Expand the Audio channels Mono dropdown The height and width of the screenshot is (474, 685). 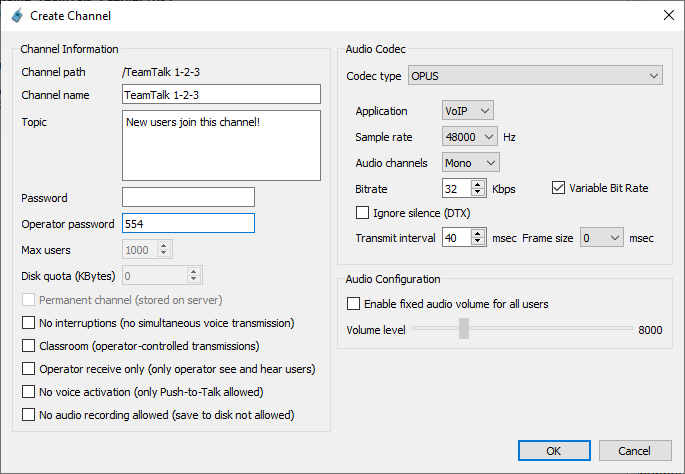tap(470, 162)
